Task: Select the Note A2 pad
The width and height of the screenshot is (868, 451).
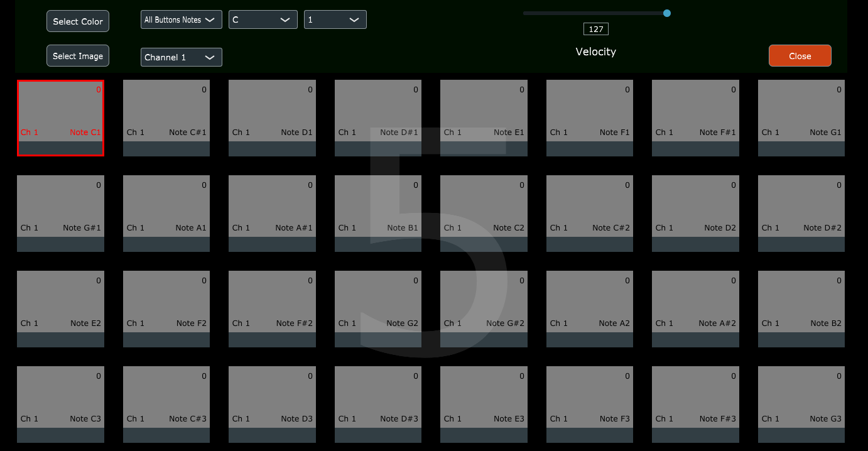Action: pyautogui.click(x=590, y=309)
